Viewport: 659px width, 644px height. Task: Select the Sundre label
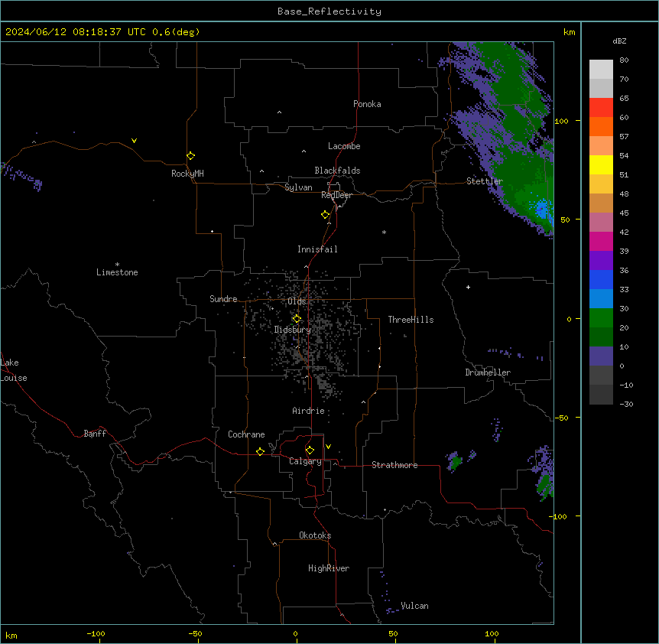click(223, 299)
